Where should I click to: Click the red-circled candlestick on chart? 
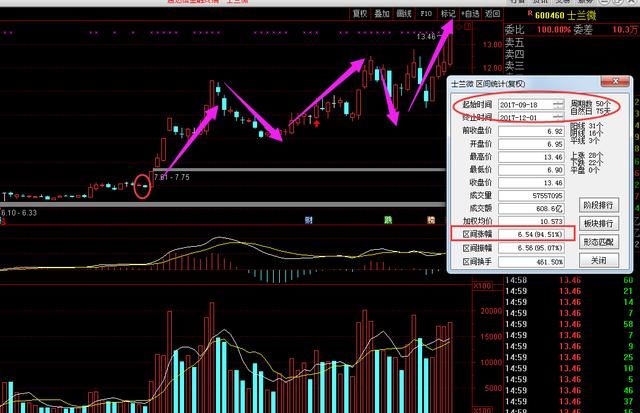(x=143, y=185)
